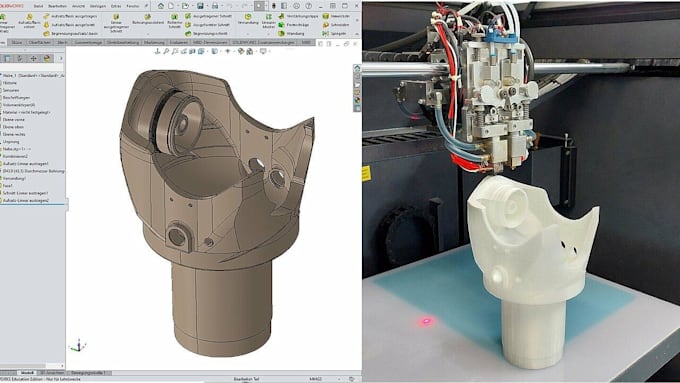Click the Open file icon
The height and width of the screenshot is (383, 680).
(x=185, y=6)
